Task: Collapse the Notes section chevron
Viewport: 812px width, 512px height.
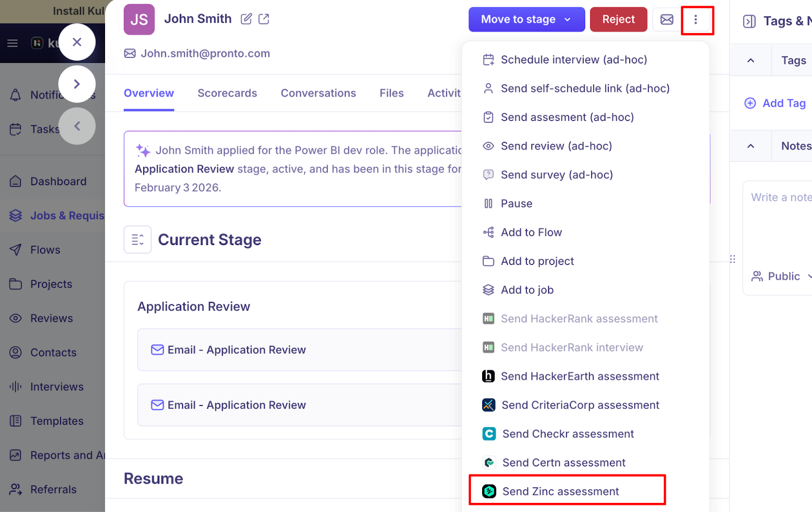Action: pyautogui.click(x=751, y=146)
